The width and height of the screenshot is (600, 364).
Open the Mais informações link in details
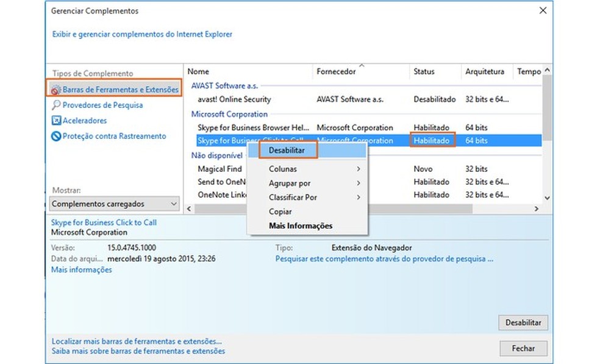pyautogui.click(x=81, y=269)
